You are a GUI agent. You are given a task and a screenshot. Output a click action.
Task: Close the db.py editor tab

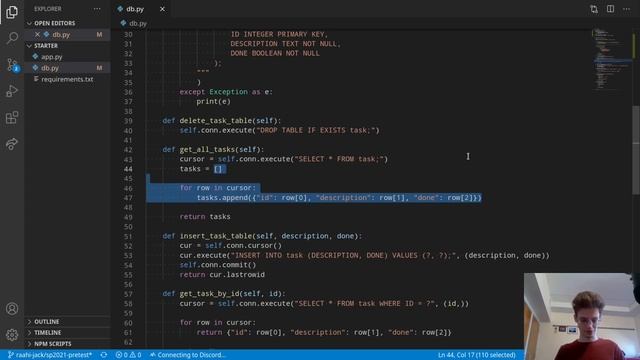(x=162, y=9)
